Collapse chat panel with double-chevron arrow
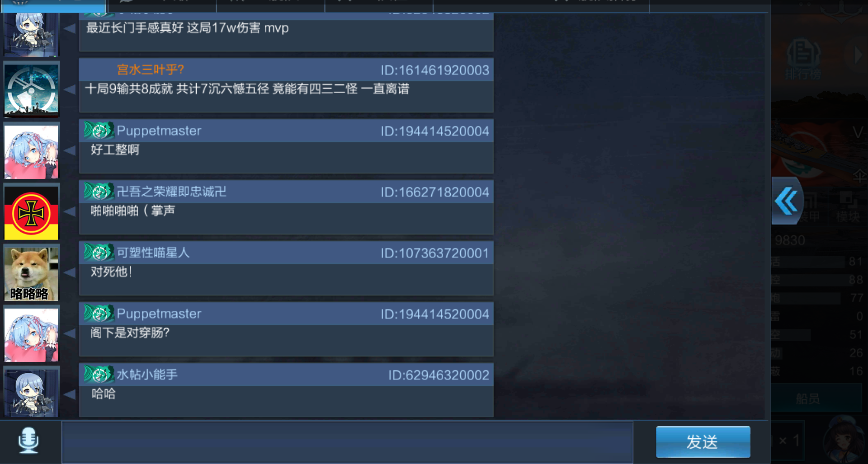868x464 pixels. pyautogui.click(x=787, y=201)
